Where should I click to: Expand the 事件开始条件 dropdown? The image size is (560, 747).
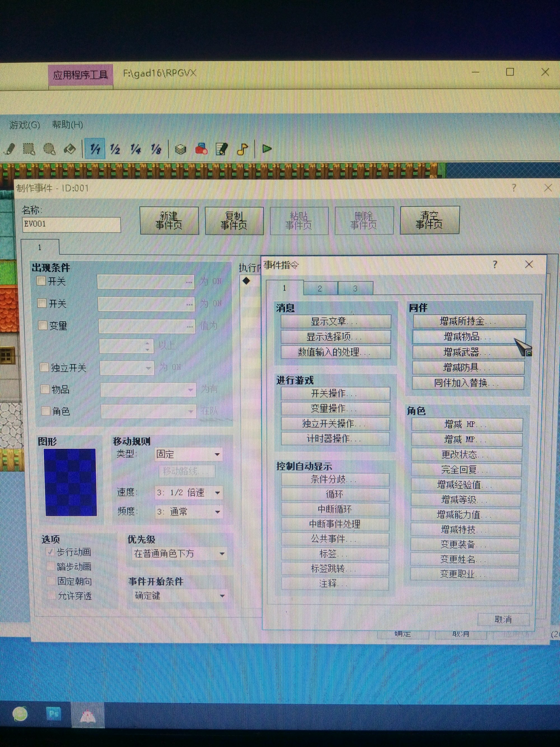222,596
